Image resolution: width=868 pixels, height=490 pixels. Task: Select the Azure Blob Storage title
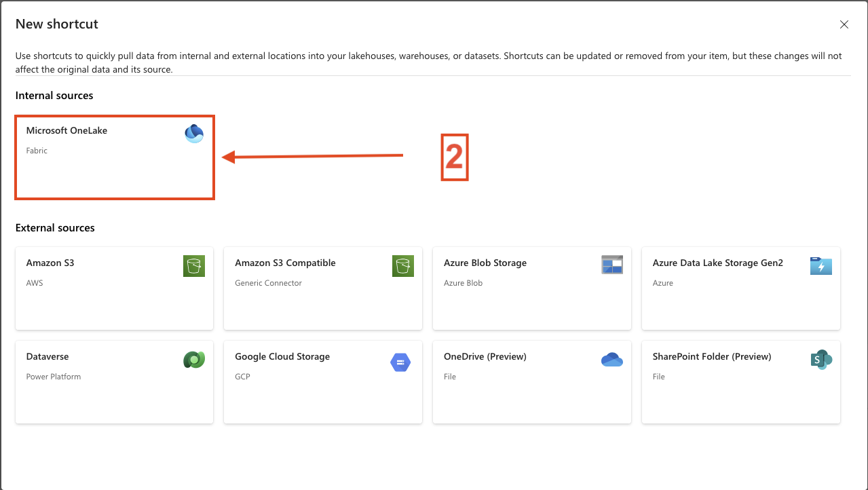point(485,263)
